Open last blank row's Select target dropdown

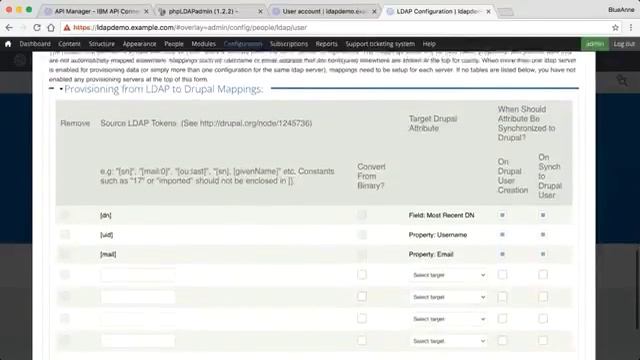(x=448, y=341)
